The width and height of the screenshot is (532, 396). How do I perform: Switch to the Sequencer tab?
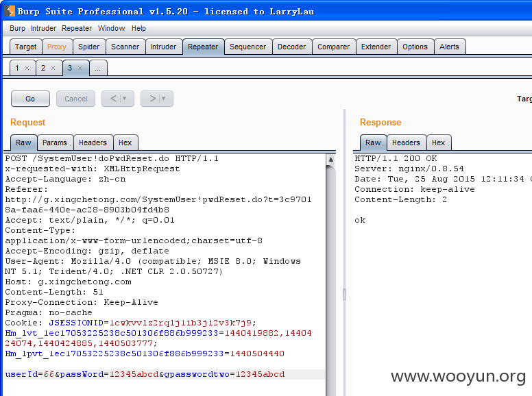(247, 47)
